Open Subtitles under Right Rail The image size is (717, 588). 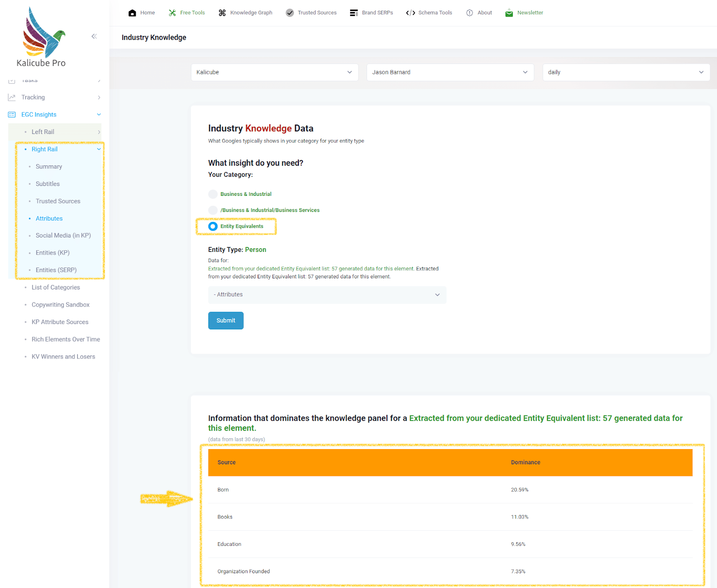[48, 184]
